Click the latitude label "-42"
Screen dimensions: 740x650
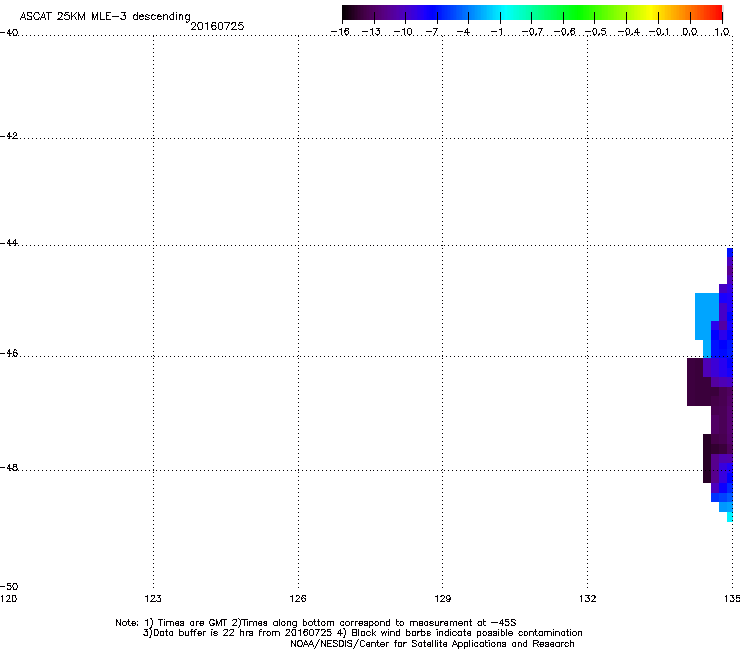9,136
